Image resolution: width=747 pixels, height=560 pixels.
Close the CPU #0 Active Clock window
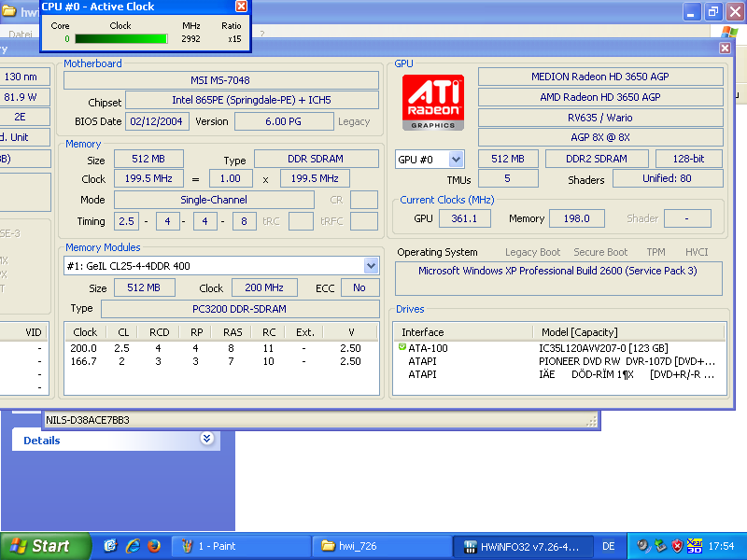[x=242, y=7]
